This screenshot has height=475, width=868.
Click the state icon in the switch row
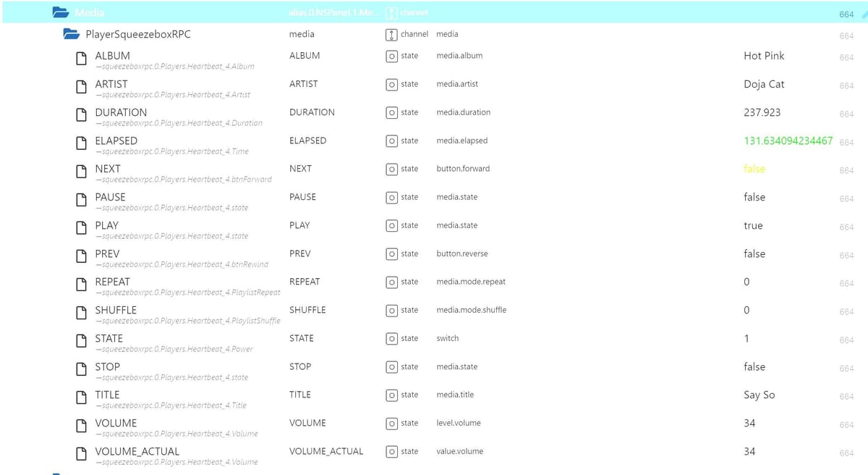[x=391, y=338]
